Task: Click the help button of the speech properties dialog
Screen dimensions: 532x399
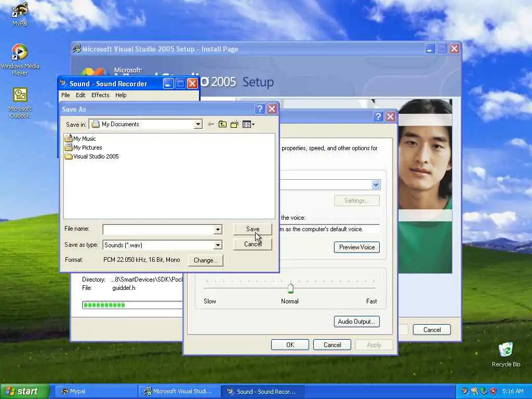Action: 378,117
